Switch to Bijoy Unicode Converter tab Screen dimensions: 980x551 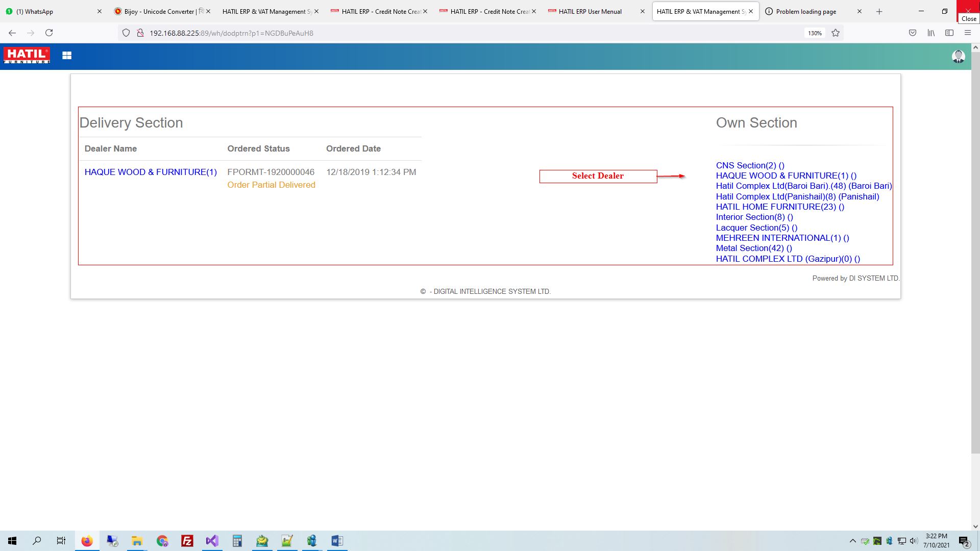coord(162,11)
